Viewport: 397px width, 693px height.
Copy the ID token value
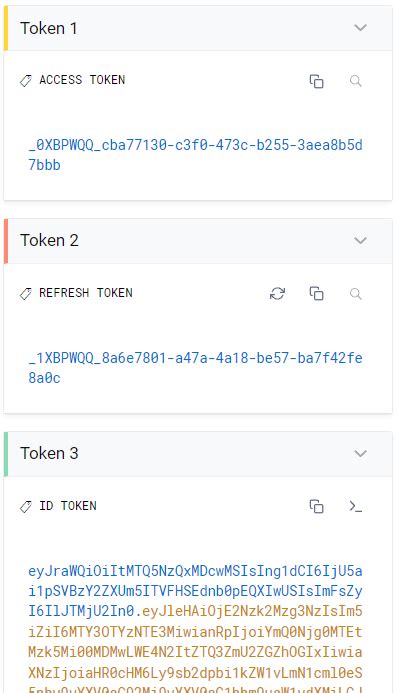pos(317,506)
